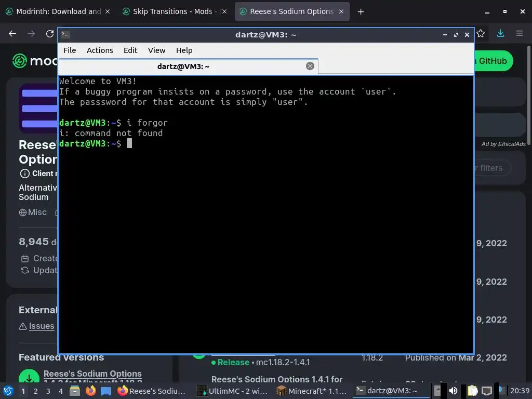Close the Reese's Sodium Options browser tab
Image resolution: width=532 pixels, height=399 pixels.
click(x=341, y=11)
